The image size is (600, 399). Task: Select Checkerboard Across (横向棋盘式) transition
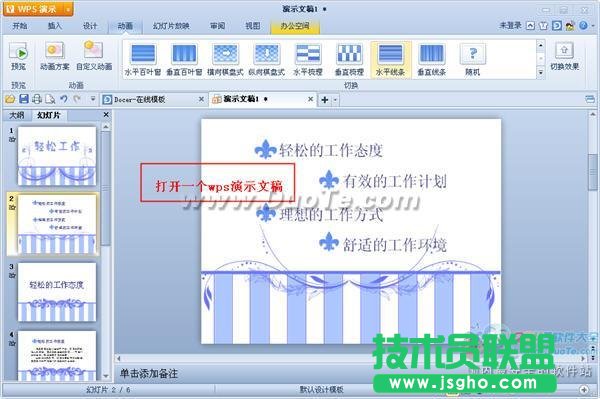[225, 60]
